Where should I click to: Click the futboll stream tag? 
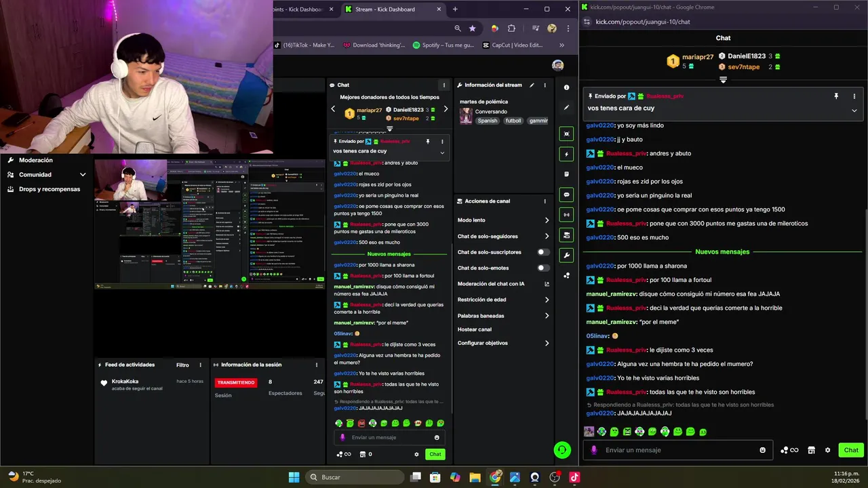tap(513, 121)
